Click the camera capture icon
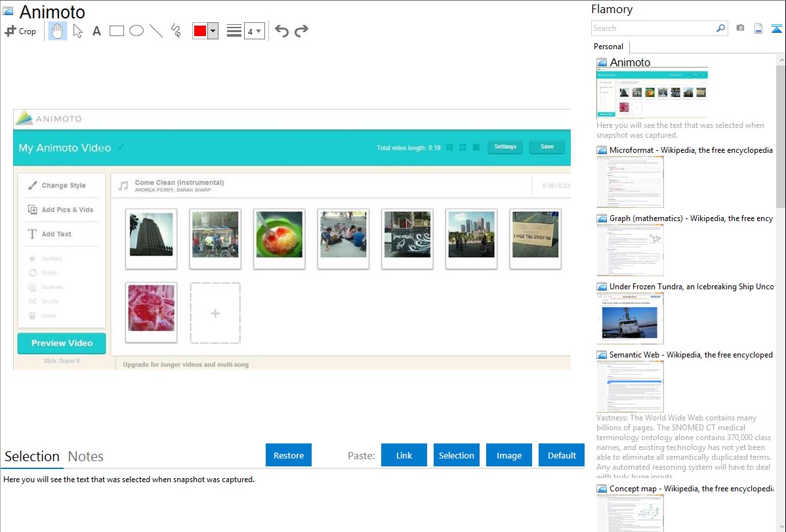 [x=740, y=28]
